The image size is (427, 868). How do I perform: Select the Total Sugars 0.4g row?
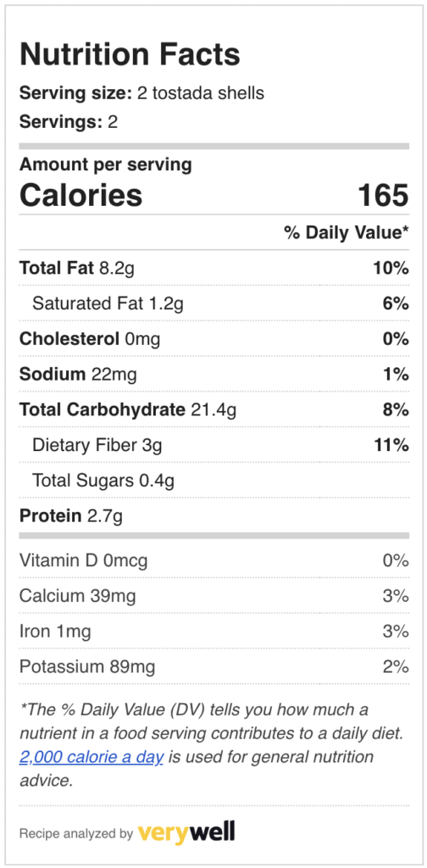214,481
